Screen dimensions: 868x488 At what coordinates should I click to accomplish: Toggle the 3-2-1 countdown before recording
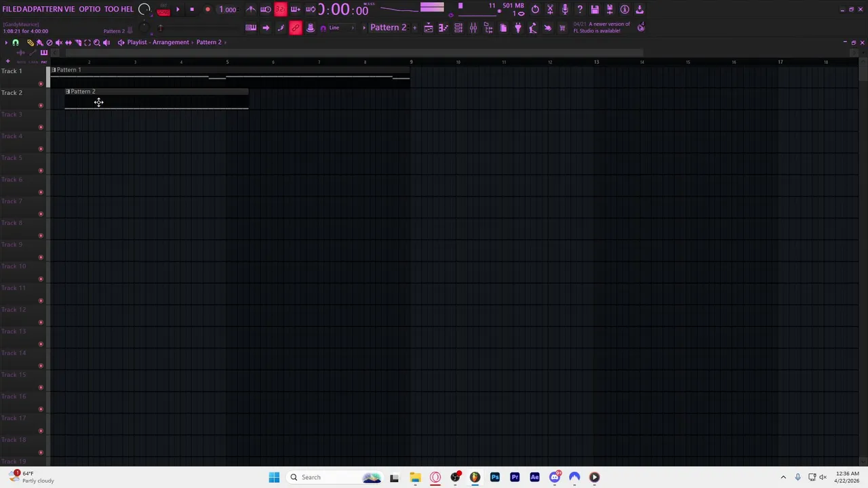(280, 9)
